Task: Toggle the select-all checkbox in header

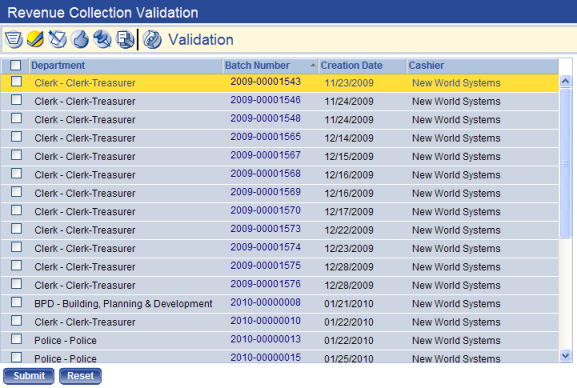Action: [15, 66]
